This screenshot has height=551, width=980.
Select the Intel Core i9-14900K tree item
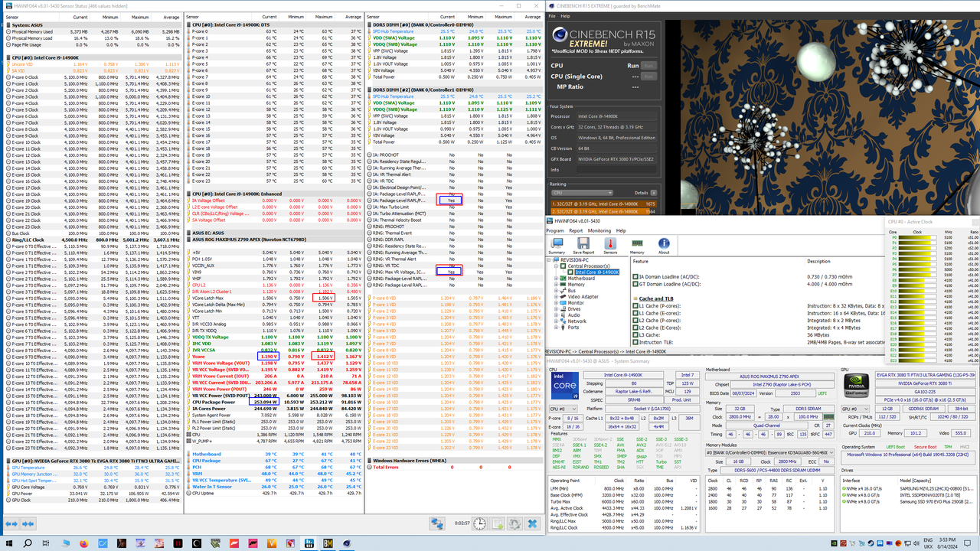tap(596, 272)
